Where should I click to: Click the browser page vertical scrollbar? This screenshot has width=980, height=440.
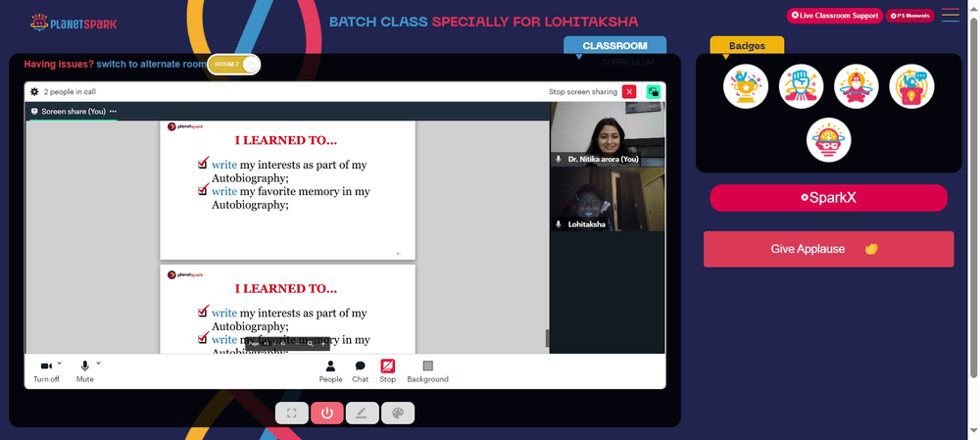[x=974, y=197]
